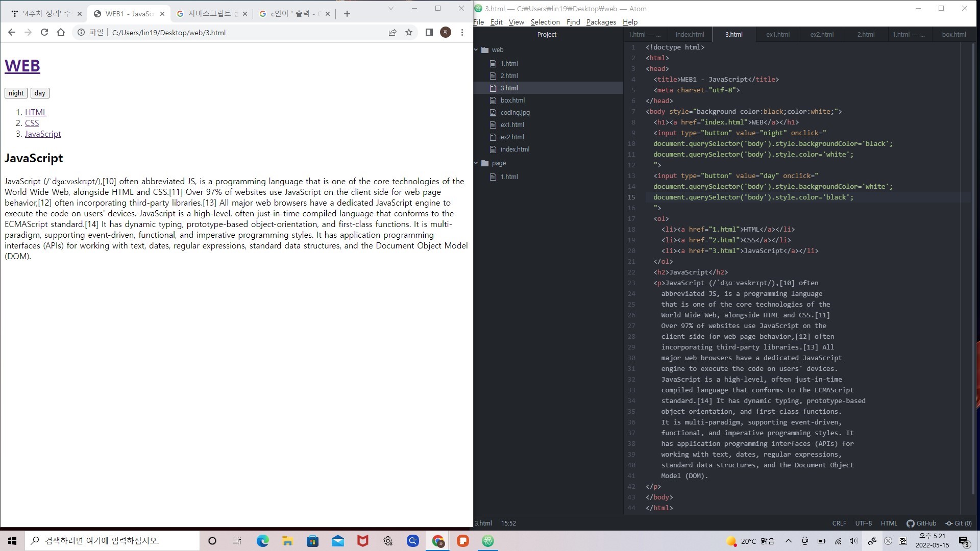980x551 pixels.
Task: Open the Chrome tab search dropdown
Action: pos(390,8)
